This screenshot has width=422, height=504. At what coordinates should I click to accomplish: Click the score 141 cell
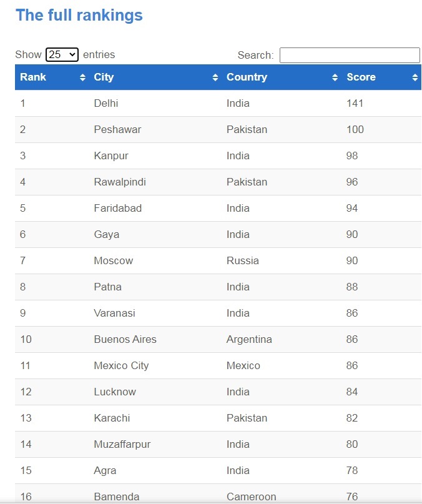click(x=355, y=104)
